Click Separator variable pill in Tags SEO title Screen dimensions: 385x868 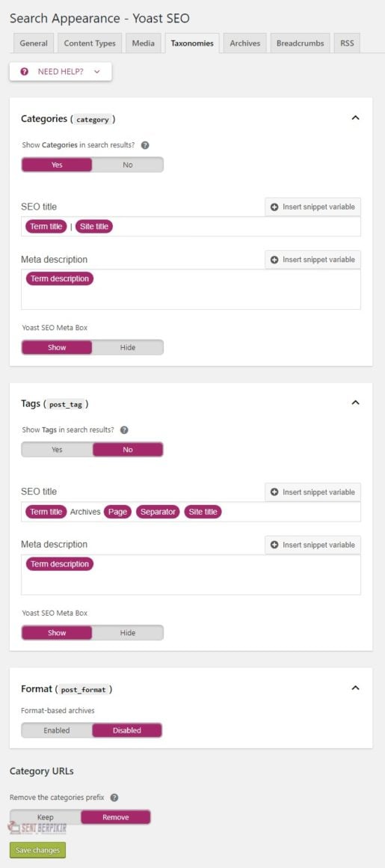(x=158, y=512)
